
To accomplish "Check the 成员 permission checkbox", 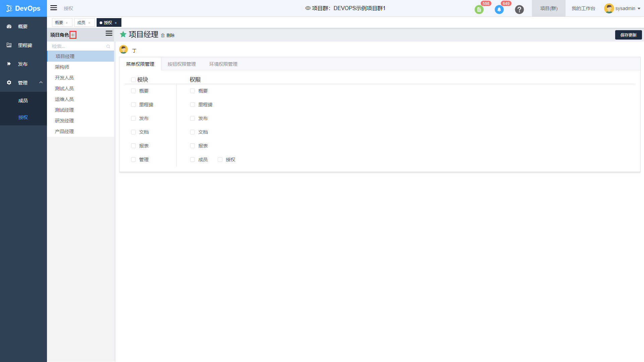I will pos(193,160).
